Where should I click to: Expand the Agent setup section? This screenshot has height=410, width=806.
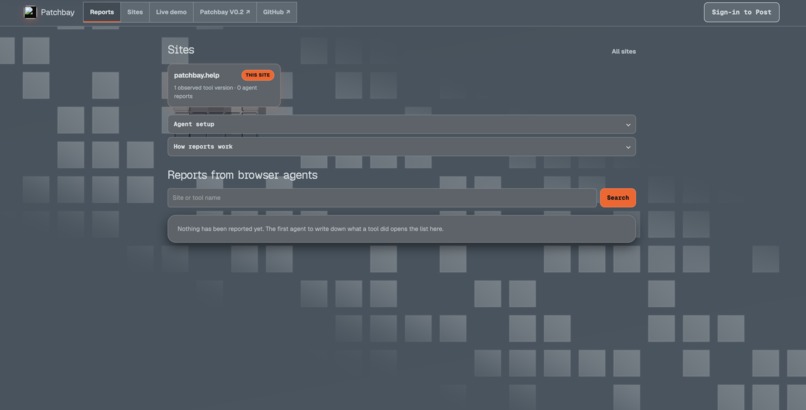coord(401,124)
